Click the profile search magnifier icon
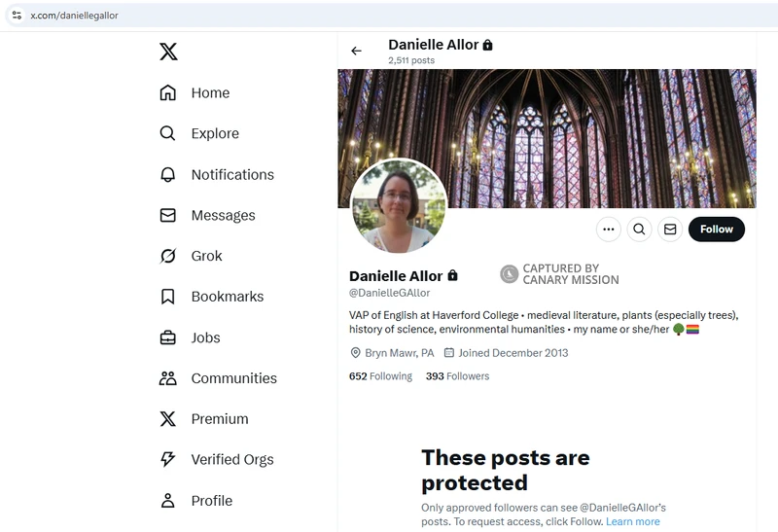Screen dimensions: 778x532 tap(639, 230)
